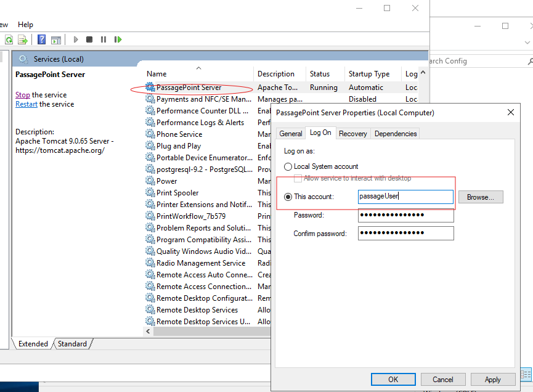Viewport: 533px width, 392px height.
Task: Open the blue Help question-mark icon
Action: [42, 39]
